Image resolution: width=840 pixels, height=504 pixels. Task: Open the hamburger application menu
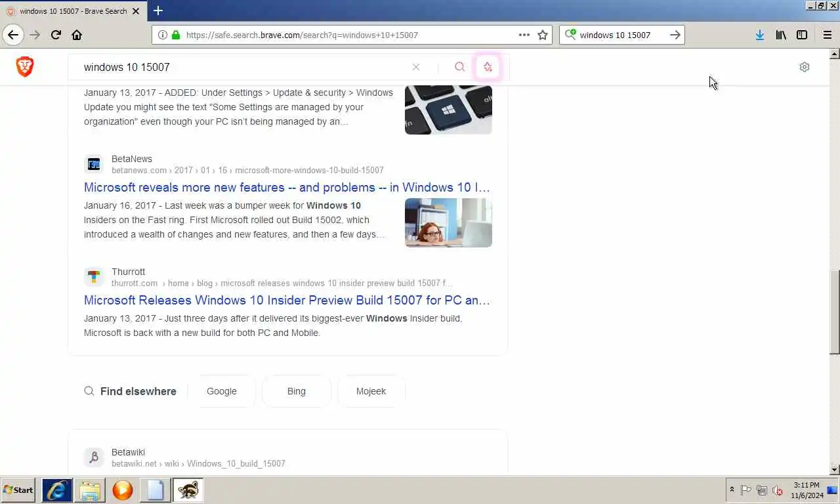tap(828, 35)
